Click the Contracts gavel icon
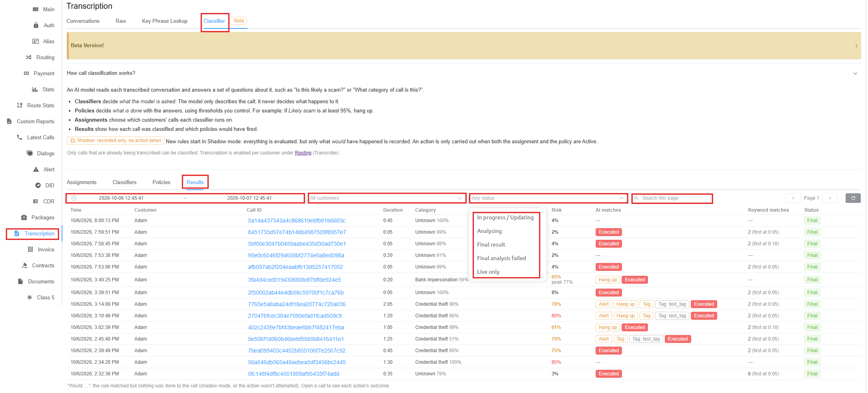The width and height of the screenshot is (868, 393). (x=25, y=265)
